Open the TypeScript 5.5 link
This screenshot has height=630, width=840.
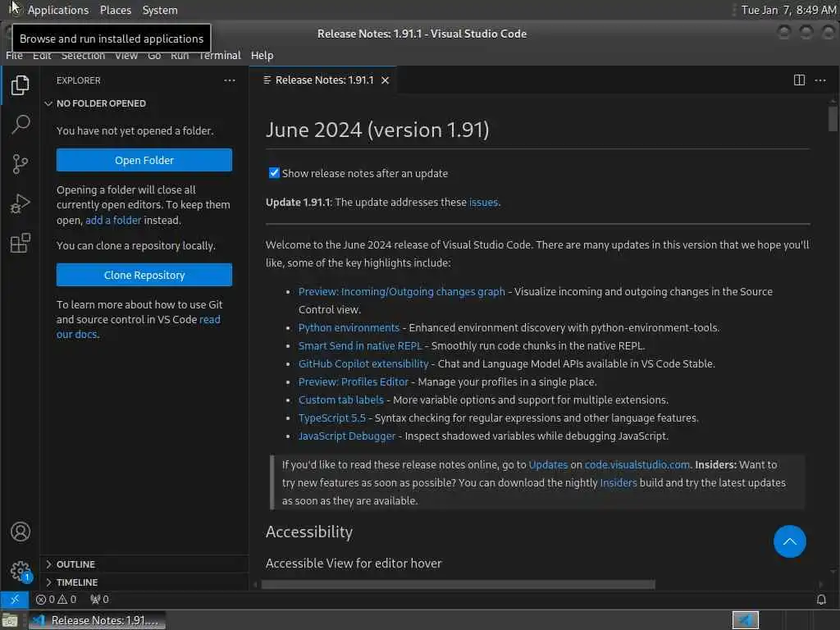pyautogui.click(x=331, y=418)
